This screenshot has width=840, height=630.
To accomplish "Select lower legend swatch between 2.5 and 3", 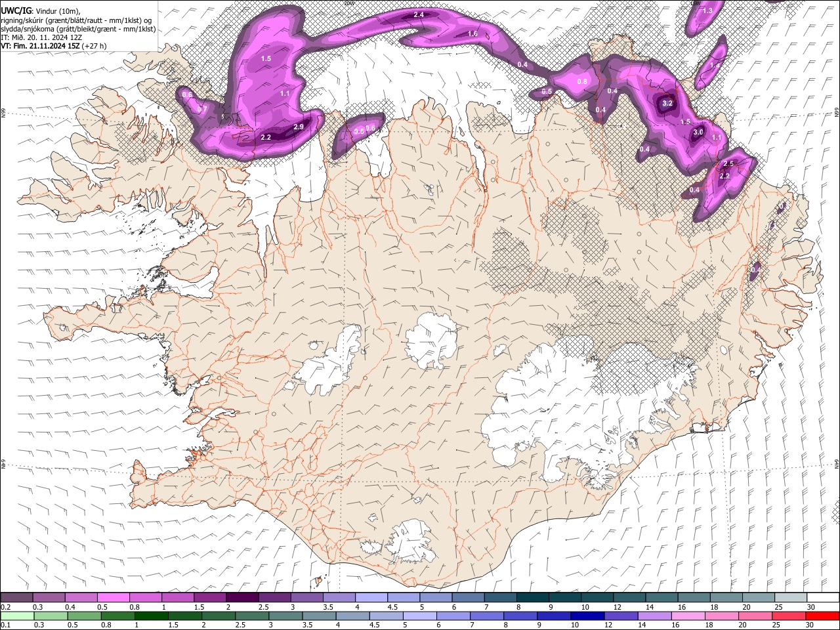I will 251,616.
